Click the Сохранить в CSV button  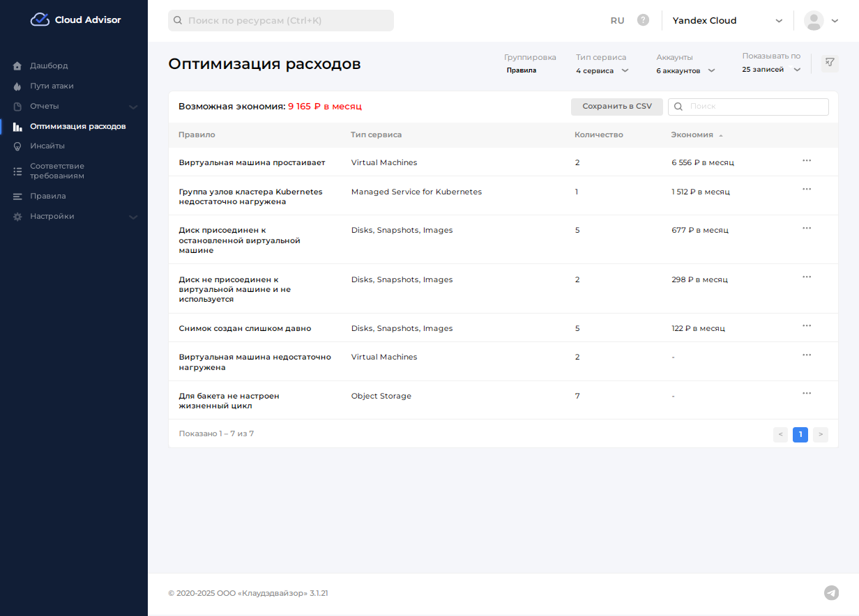617,107
